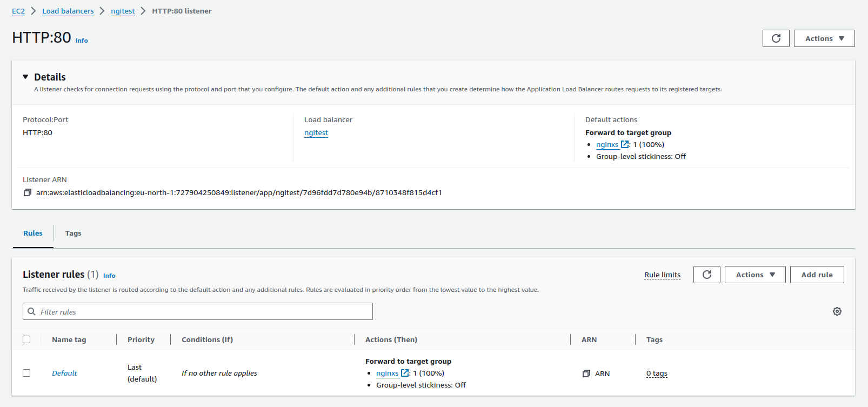This screenshot has height=407, width=868.
Task: View 0 tags for Default rule
Action: [657, 373]
